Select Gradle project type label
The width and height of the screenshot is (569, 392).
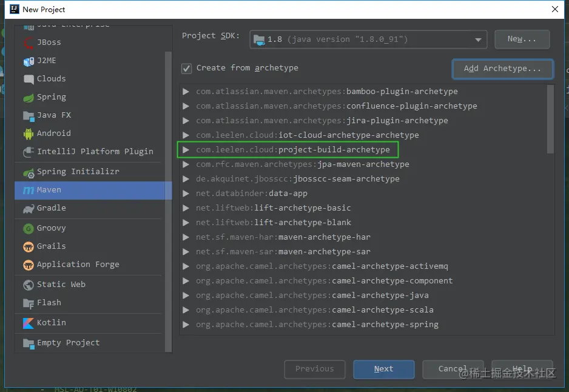coord(52,208)
